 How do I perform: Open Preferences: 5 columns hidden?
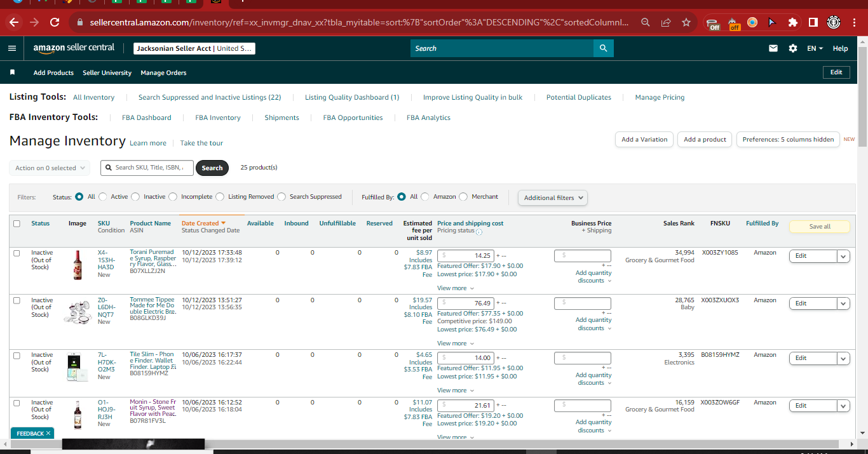[788, 139]
